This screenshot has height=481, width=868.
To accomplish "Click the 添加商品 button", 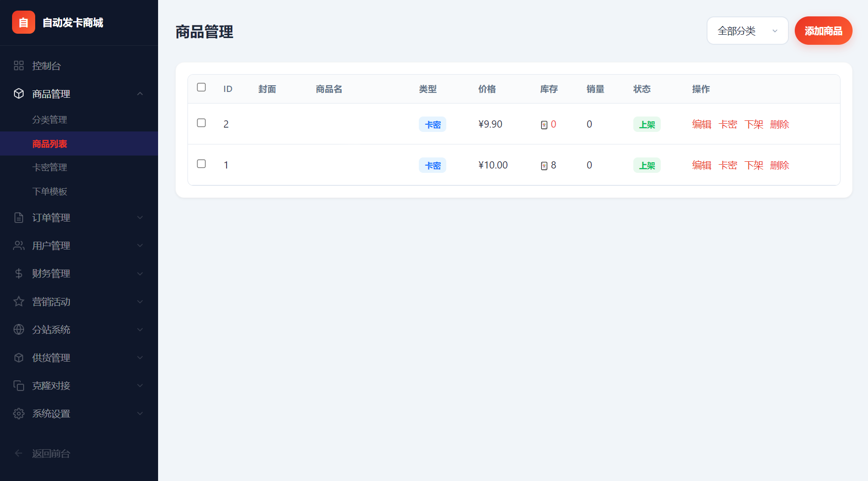I will pos(823,30).
